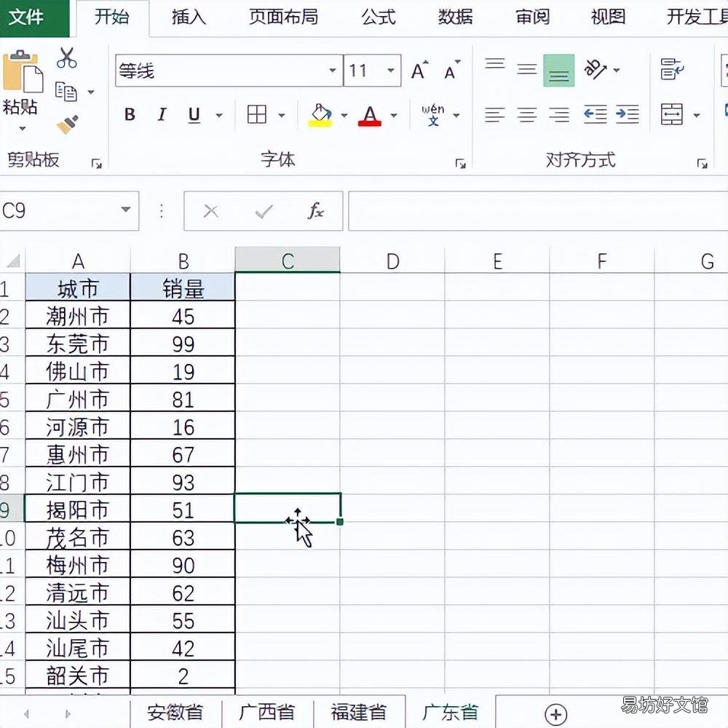Set middle vertical alignment
The height and width of the screenshot is (728, 728).
tap(527, 70)
